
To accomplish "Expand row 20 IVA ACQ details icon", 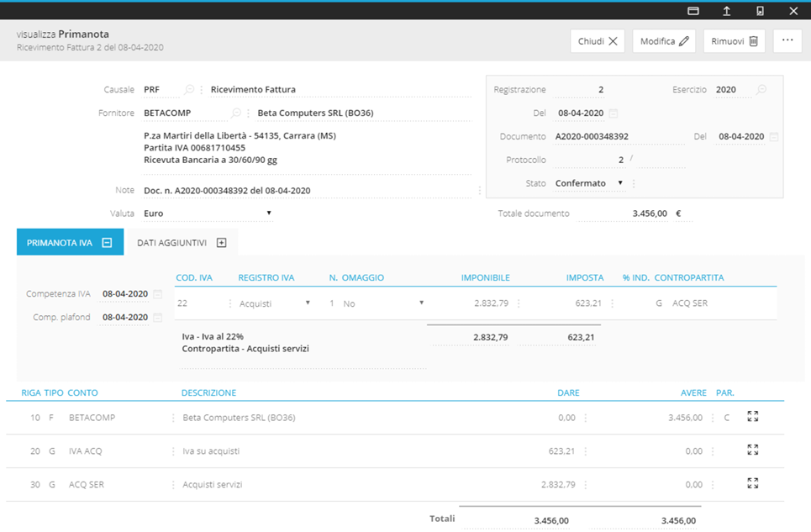I will (x=752, y=450).
